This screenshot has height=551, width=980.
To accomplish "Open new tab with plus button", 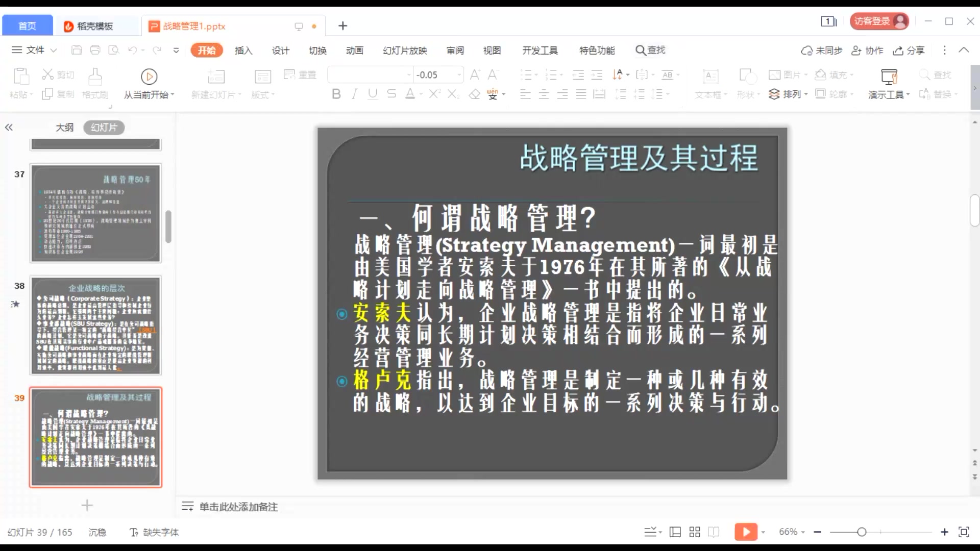I will 343,26.
